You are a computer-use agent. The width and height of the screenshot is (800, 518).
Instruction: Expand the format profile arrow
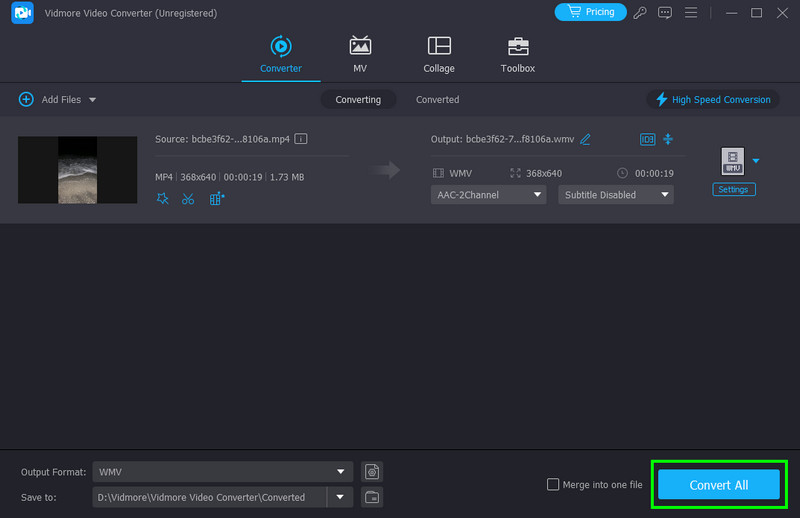756,161
